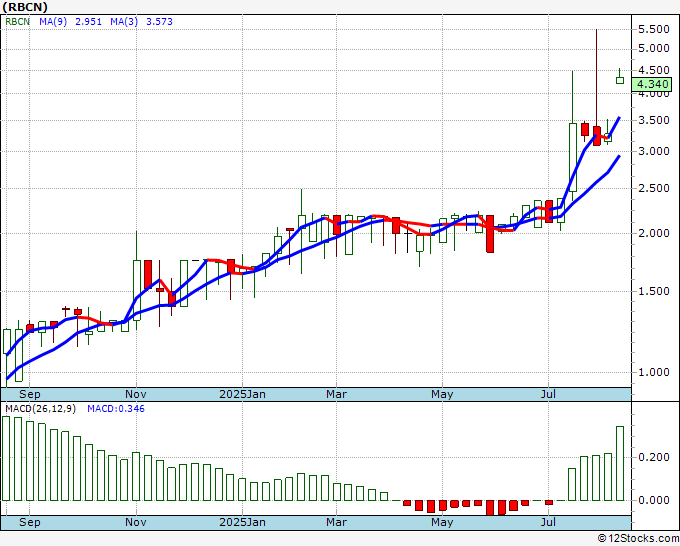Click the MACD:0.346 value label
This screenshot has height=546, width=680.
(116, 409)
